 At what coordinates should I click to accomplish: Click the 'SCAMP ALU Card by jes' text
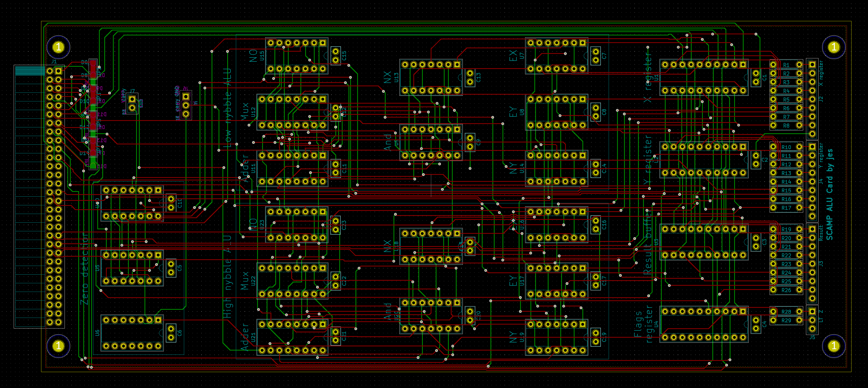pos(830,194)
